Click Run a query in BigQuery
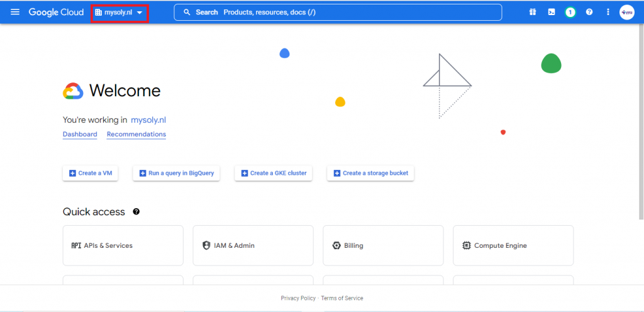 point(177,173)
